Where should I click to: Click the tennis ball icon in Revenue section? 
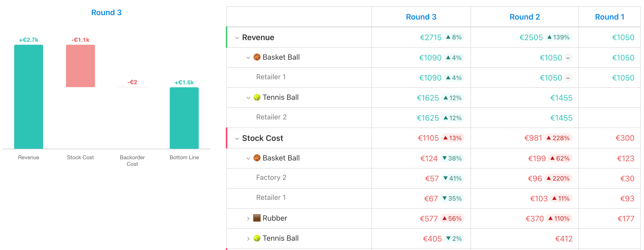(257, 97)
